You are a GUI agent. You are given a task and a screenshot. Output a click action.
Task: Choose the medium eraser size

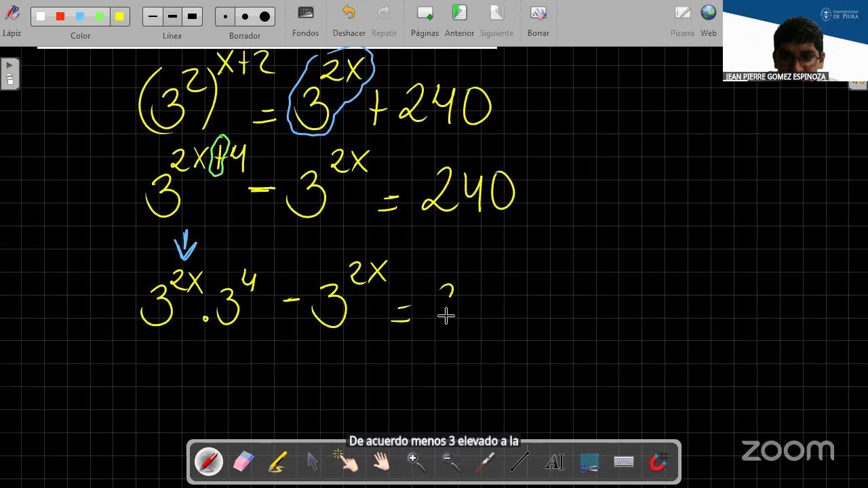(x=245, y=17)
